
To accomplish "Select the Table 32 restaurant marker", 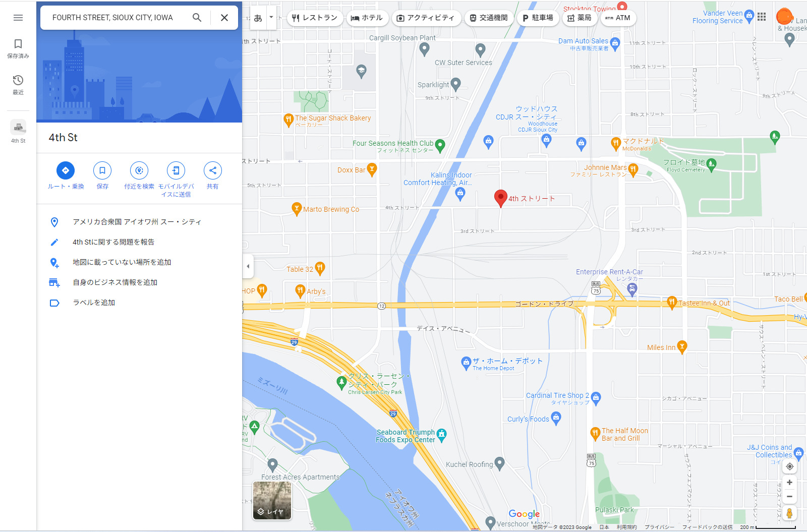I will click(320, 268).
